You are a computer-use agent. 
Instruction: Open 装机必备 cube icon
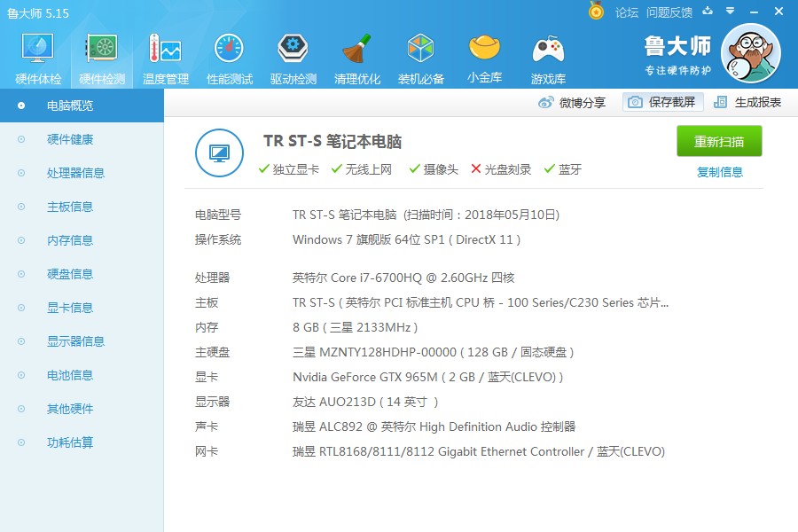coord(421,49)
